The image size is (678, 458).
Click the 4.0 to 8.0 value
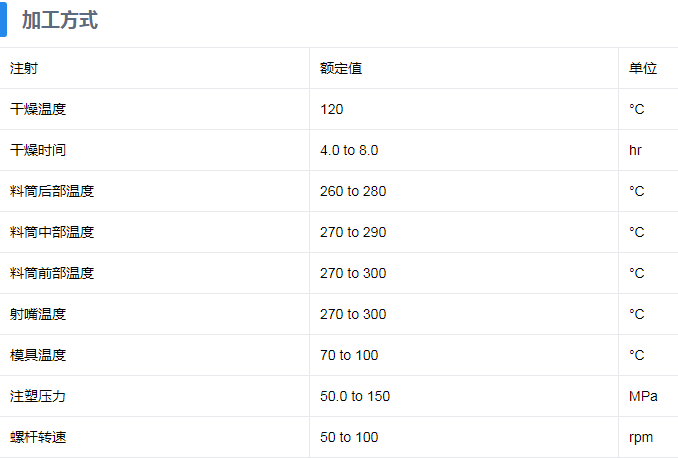349,150
